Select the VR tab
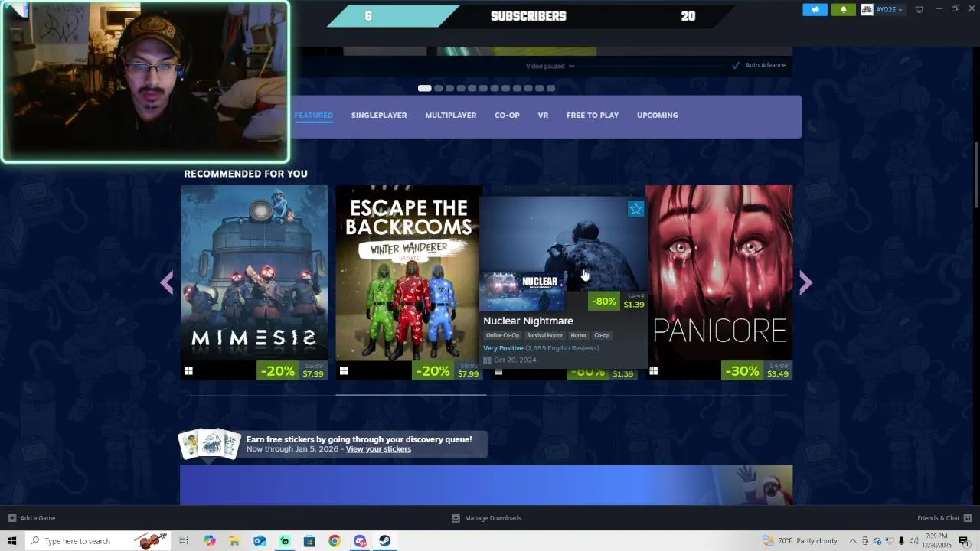Screen dimensions: 980x551 543,116
